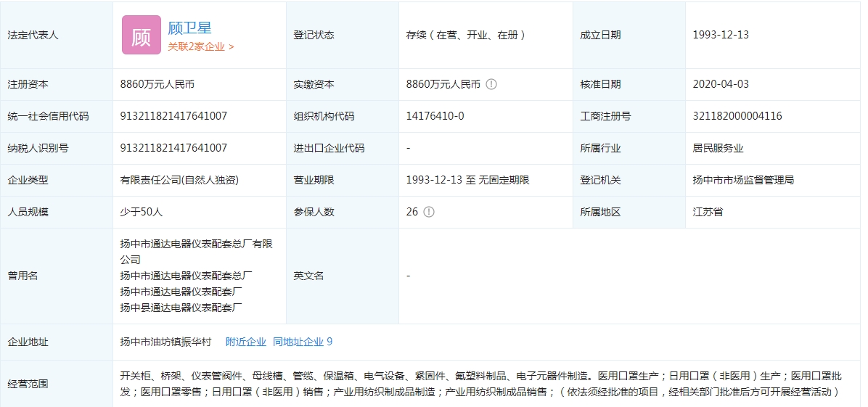Open the 附近企业 nearby companies link
This screenshot has height=407, width=868.
246,342
